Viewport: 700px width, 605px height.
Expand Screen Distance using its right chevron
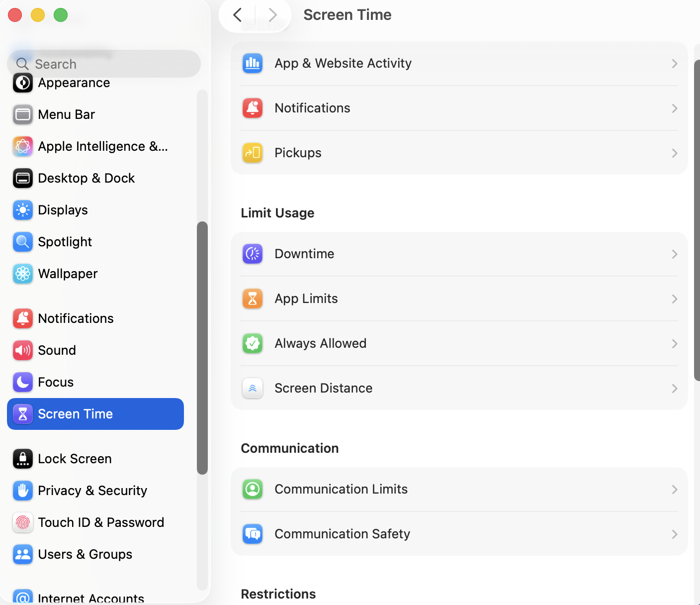[x=674, y=388]
